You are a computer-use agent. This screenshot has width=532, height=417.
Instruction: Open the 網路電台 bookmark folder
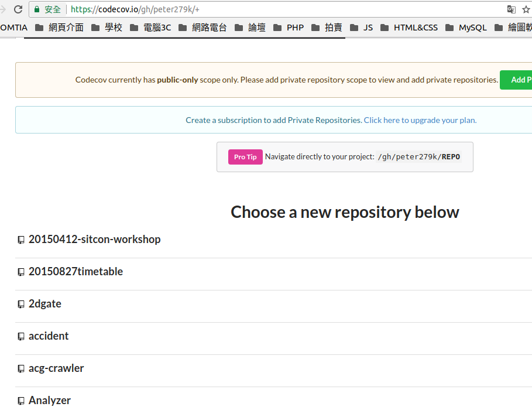point(203,28)
